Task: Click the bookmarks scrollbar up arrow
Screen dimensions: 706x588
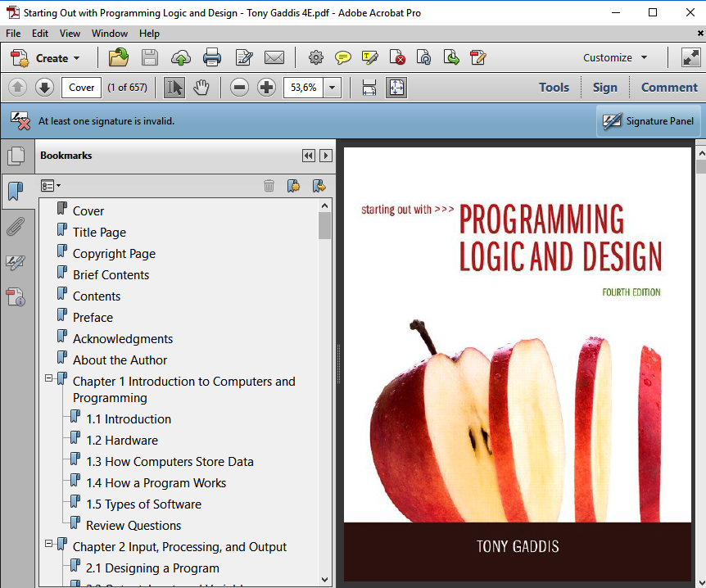Action: tap(324, 206)
